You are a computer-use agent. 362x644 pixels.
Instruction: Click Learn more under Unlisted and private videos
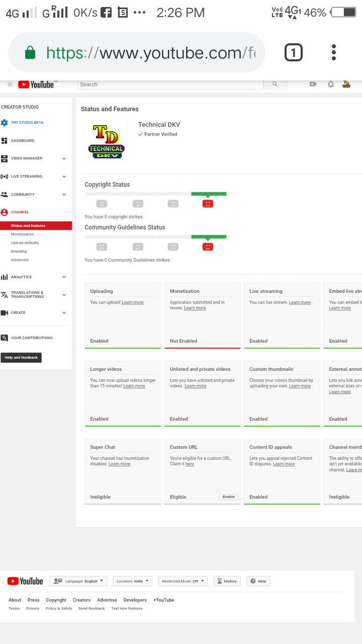(x=195, y=386)
